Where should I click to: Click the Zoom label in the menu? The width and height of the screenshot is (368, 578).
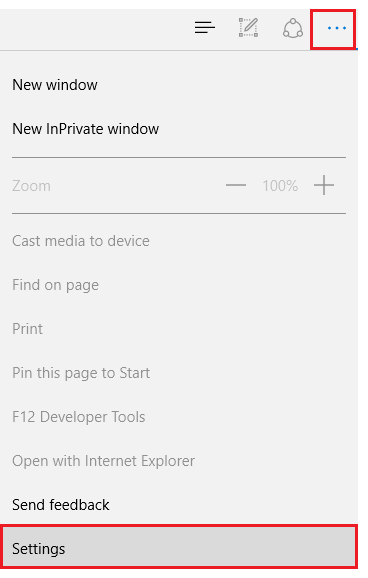[31, 186]
